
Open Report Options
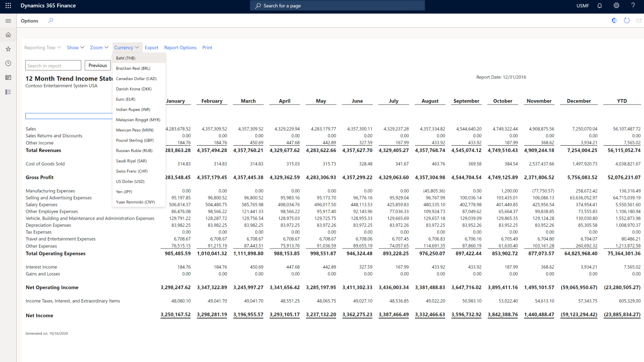[180, 47]
